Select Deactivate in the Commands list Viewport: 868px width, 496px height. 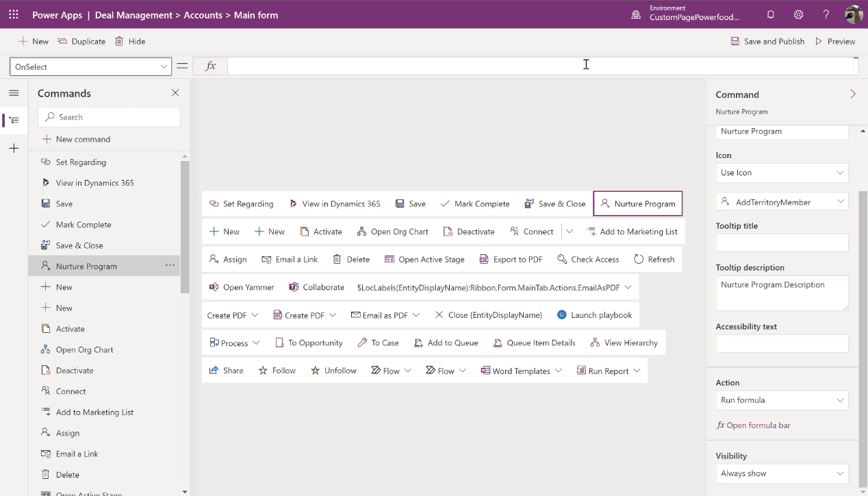(x=75, y=371)
